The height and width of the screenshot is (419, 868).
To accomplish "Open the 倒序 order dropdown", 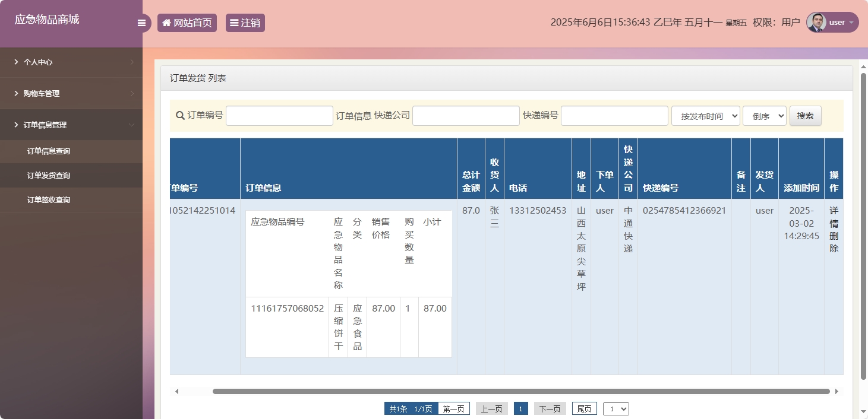I will [764, 116].
